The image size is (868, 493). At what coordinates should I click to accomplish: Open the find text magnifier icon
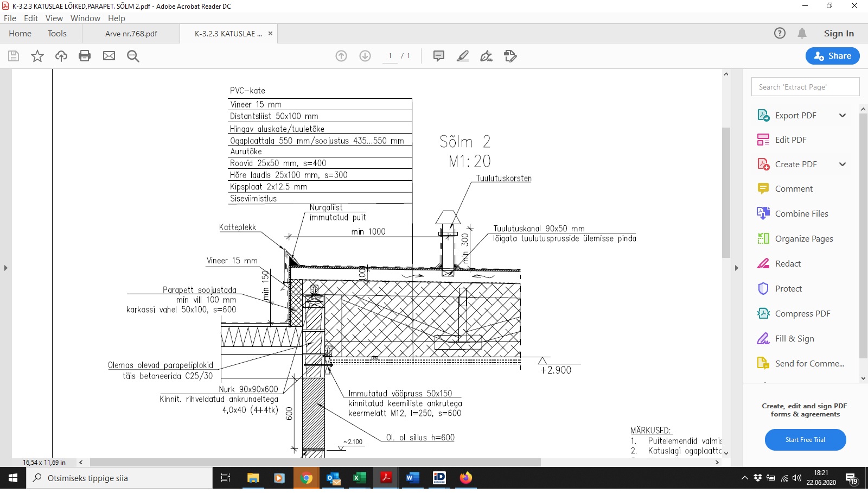click(x=133, y=56)
